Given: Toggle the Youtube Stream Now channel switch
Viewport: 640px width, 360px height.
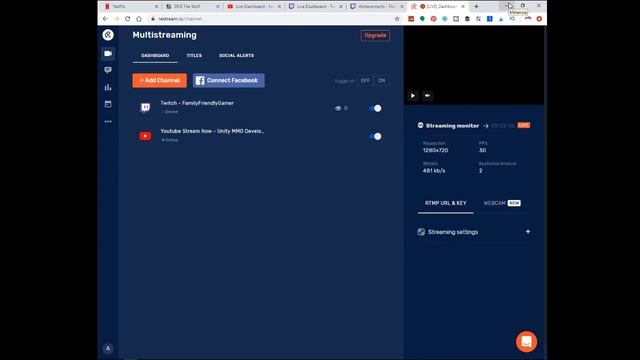Looking at the screenshot, I should (x=375, y=136).
